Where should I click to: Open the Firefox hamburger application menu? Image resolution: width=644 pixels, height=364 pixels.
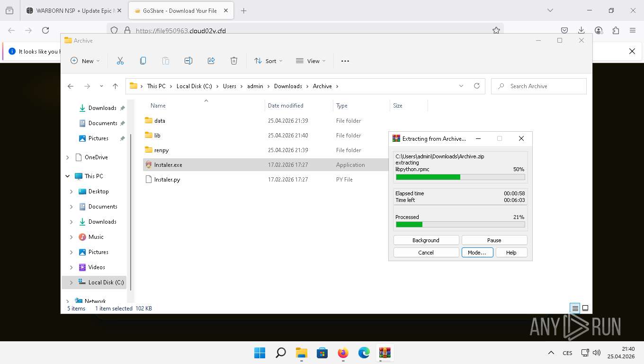point(633,30)
